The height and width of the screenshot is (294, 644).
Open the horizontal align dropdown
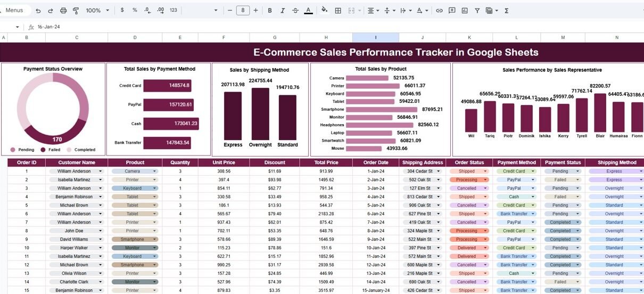[x=374, y=11]
